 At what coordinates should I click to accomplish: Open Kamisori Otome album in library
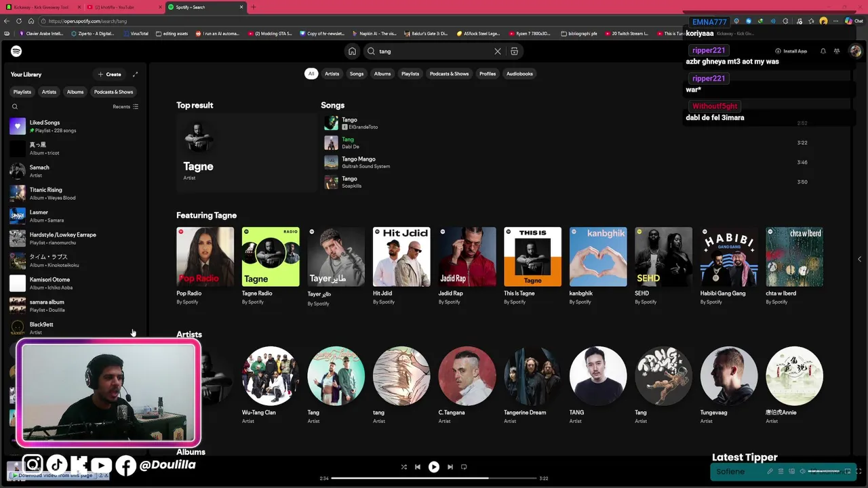pos(75,283)
